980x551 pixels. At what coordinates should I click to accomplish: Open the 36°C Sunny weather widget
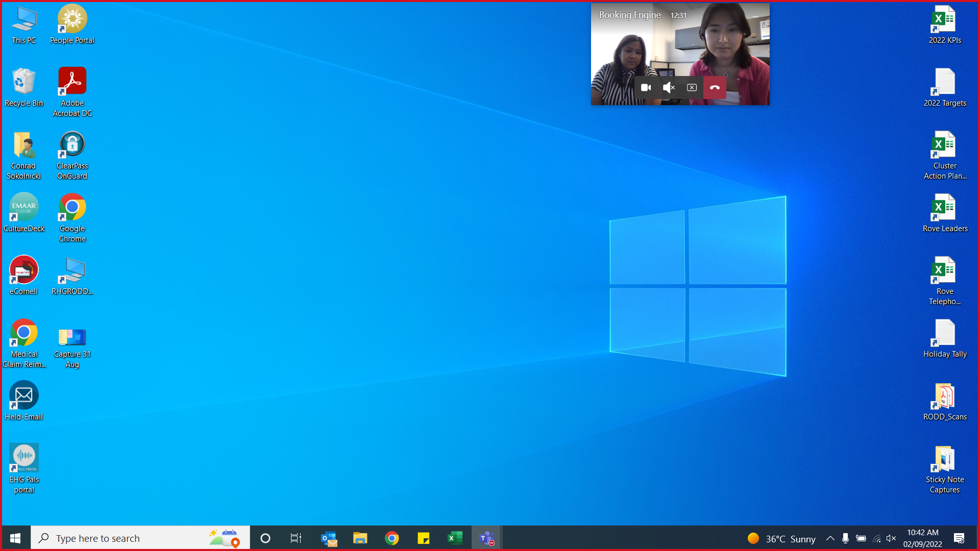[781, 539]
